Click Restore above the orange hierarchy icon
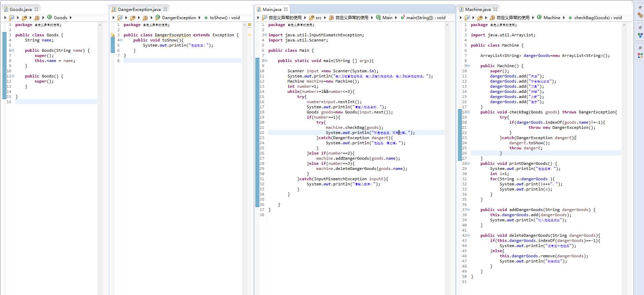 [640, 7]
